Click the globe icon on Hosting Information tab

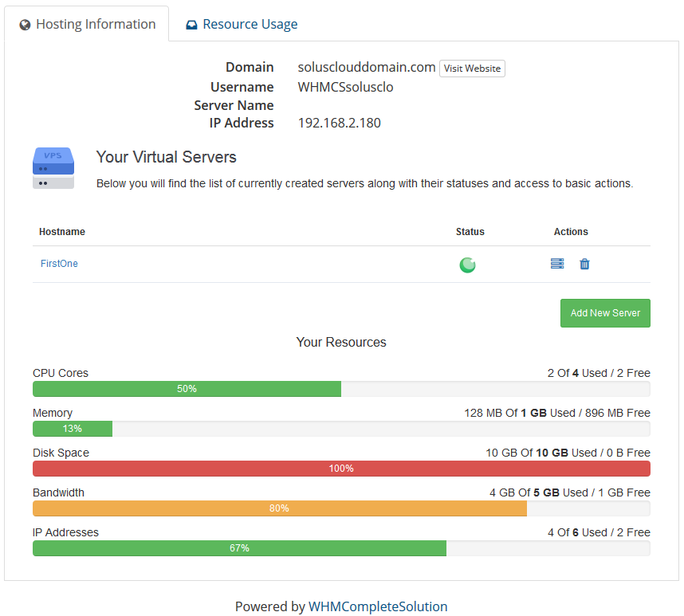[x=25, y=25]
